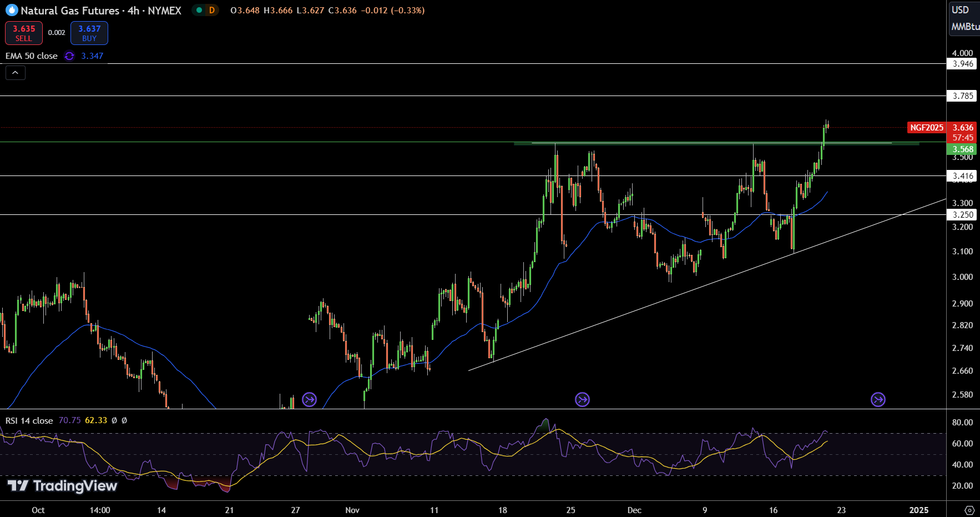The height and width of the screenshot is (517, 980).
Task: Collapse the indicator legend with the chevron
Action: (16, 72)
